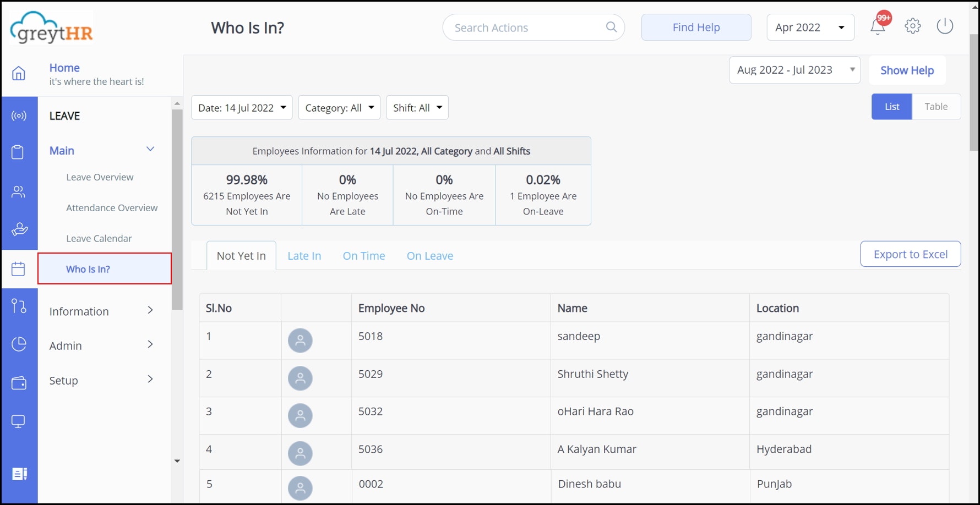Open the clipboard tasks icon in sidebar
Screen dimensions: 980x505
[x=19, y=152]
